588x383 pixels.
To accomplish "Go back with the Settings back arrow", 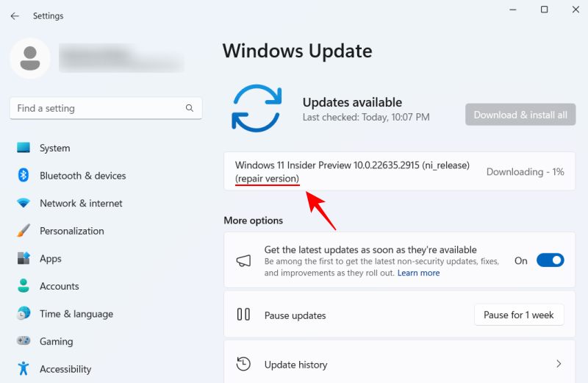I will pyautogui.click(x=15, y=15).
